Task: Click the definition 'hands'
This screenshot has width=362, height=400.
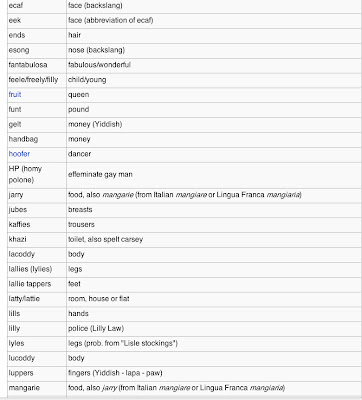Action: (x=78, y=314)
